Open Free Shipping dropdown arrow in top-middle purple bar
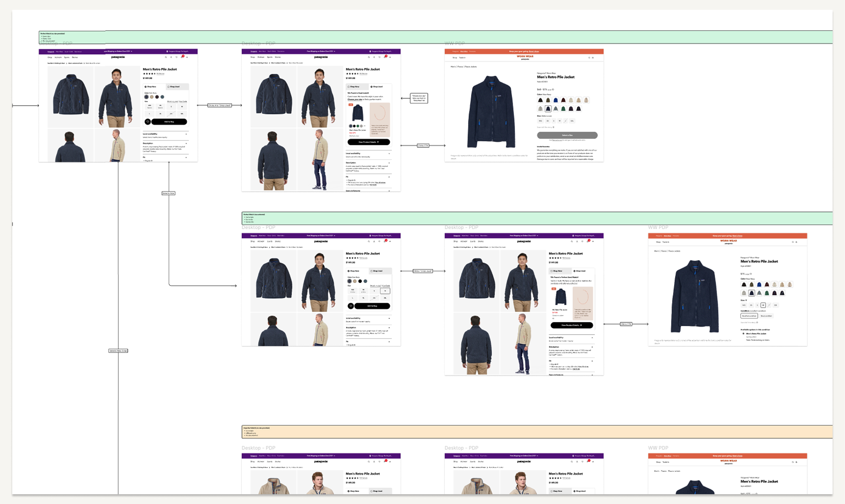This screenshot has height=504, width=845. point(334,51)
